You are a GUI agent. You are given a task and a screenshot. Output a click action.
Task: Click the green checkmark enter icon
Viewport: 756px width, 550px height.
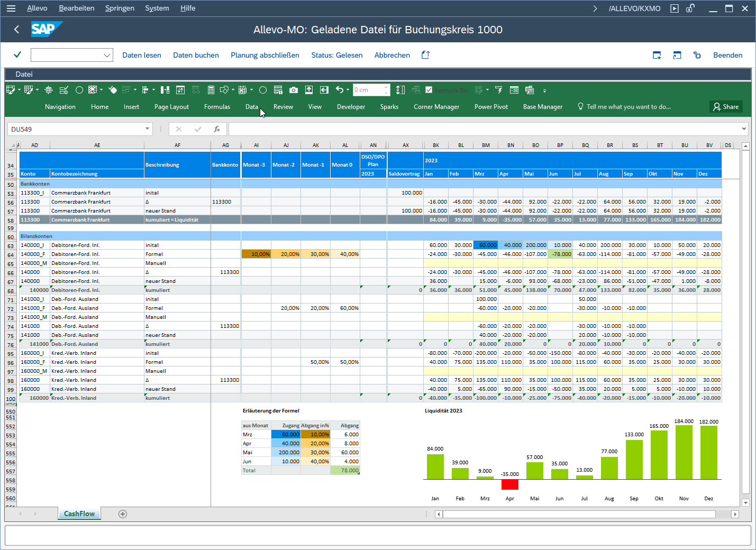point(17,54)
